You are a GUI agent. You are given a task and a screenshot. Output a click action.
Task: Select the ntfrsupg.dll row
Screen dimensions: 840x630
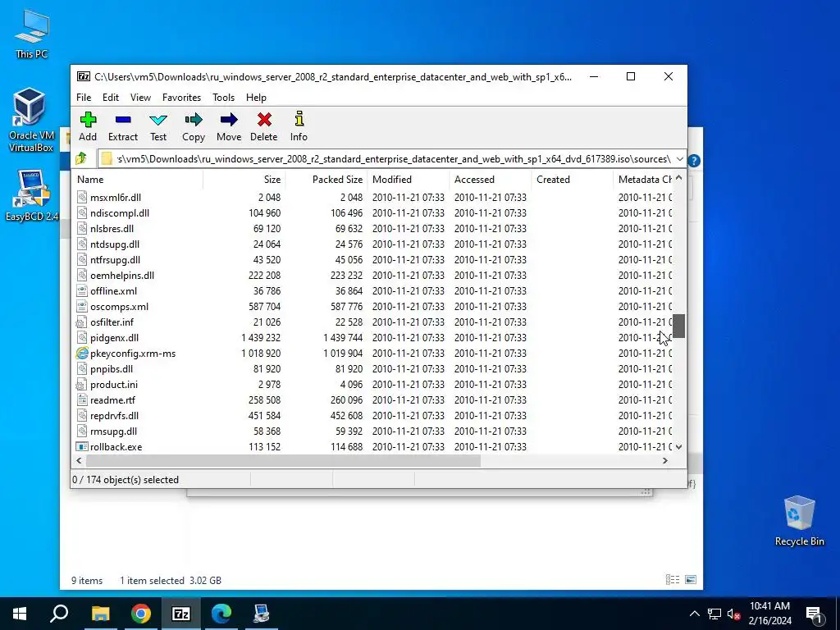point(372,259)
